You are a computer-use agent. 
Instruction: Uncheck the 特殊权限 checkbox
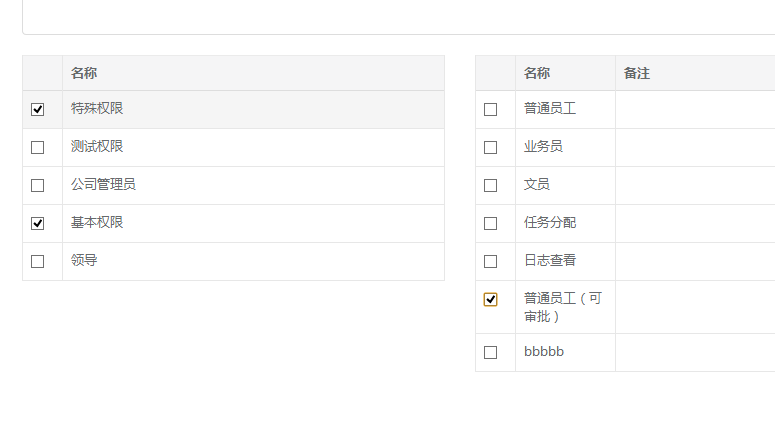pos(38,109)
